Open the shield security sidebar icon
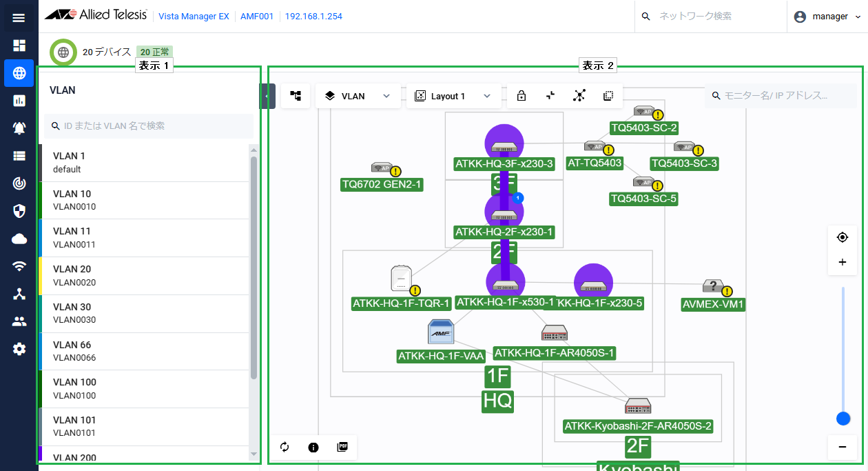The height and width of the screenshot is (471, 868). point(19,211)
